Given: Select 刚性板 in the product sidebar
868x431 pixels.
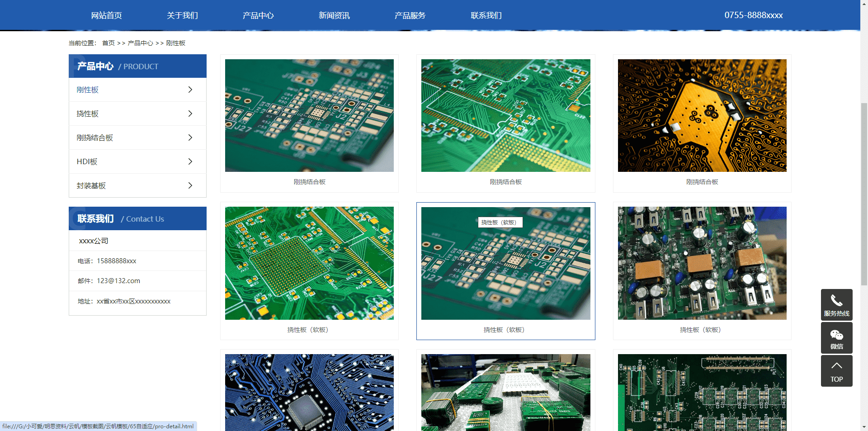Looking at the screenshot, I should pyautogui.click(x=137, y=90).
